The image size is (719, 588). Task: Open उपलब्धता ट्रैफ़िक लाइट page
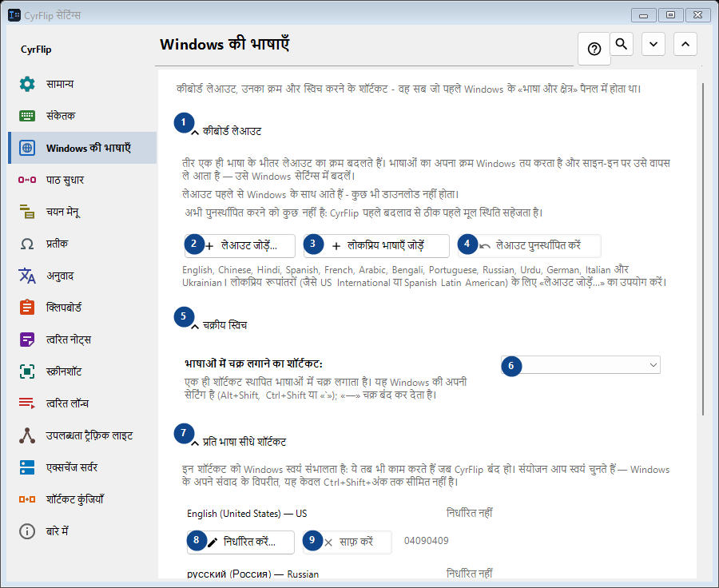pyautogui.click(x=82, y=435)
